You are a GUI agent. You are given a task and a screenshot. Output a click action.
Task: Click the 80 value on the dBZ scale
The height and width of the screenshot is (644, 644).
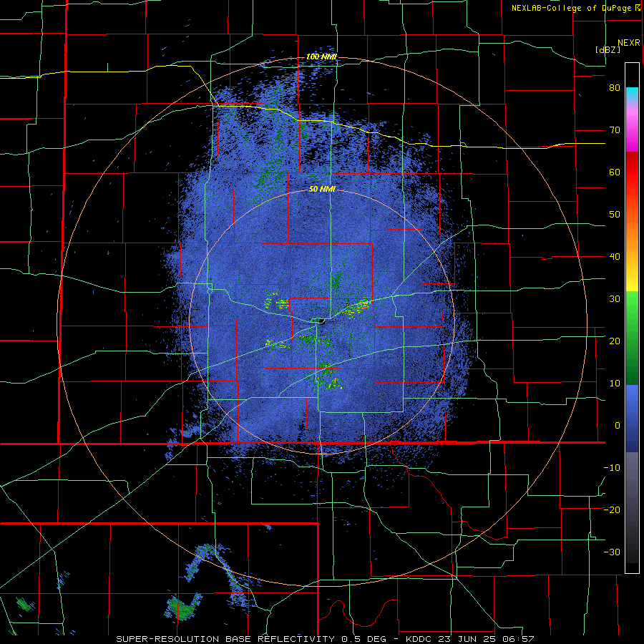point(615,88)
